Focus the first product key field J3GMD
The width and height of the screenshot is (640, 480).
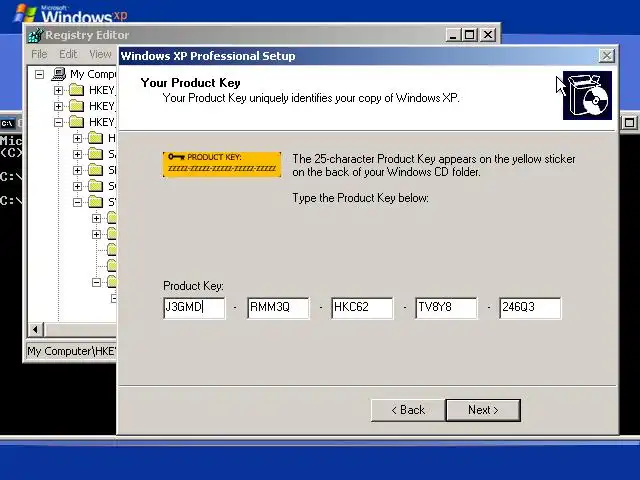coord(194,308)
